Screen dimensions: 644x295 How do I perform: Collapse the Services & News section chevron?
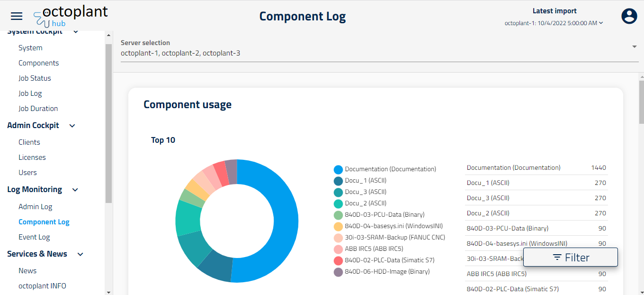pos(80,254)
